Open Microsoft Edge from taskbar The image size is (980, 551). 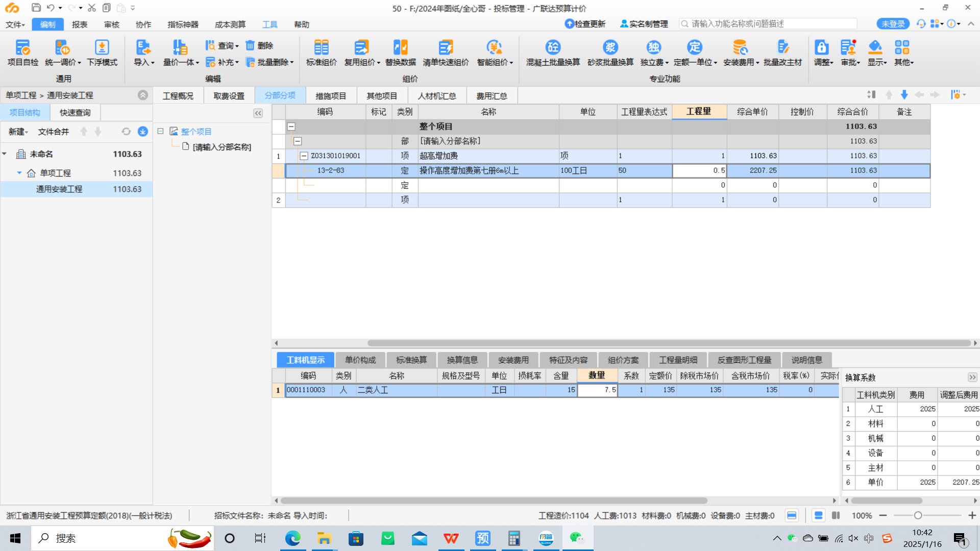tap(292, 538)
